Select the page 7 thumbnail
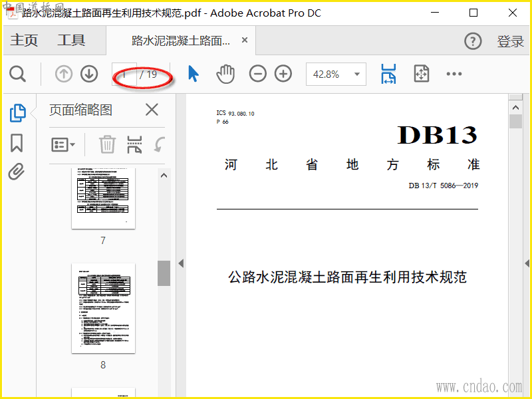 104,198
